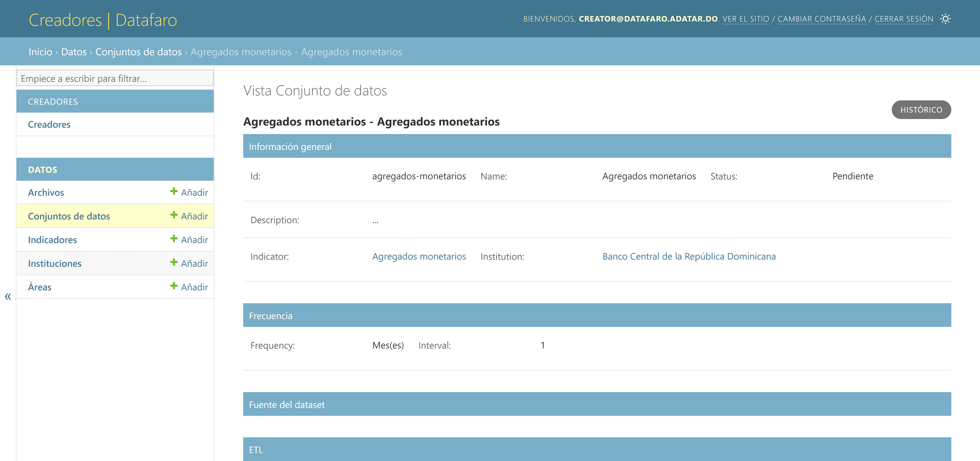
Task: Open Archivos in the sidebar
Action: pyautogui.click(x=46, y=192)
